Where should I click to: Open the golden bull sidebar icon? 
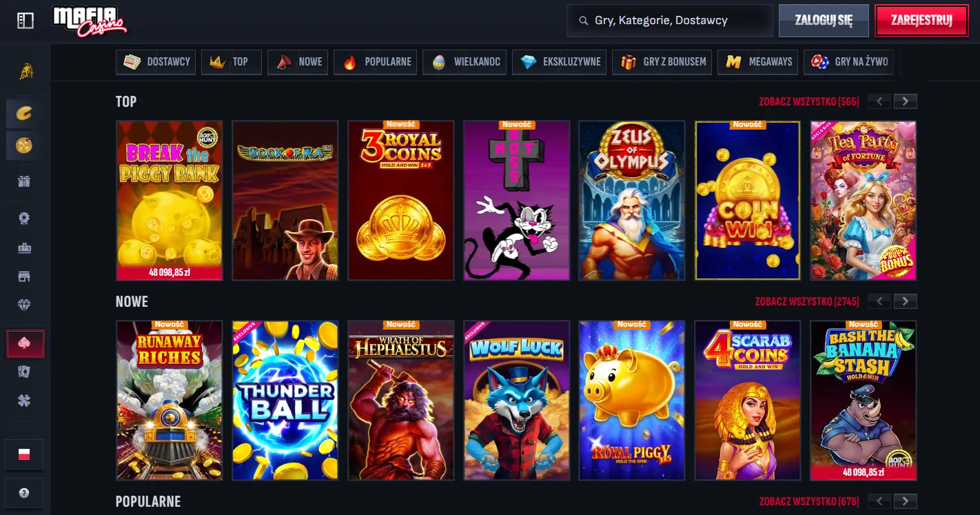pyautogui.click(x=25, y=70)
